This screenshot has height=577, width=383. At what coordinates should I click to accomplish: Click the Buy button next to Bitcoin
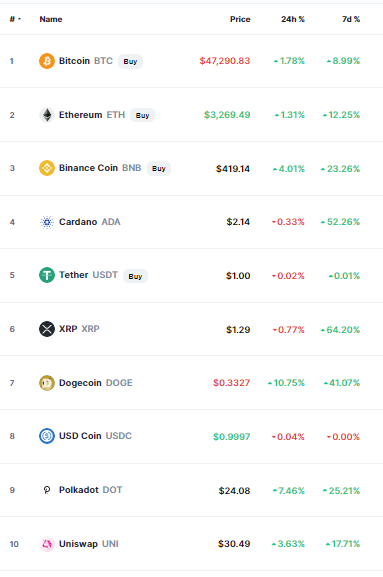tap(130, 61)
